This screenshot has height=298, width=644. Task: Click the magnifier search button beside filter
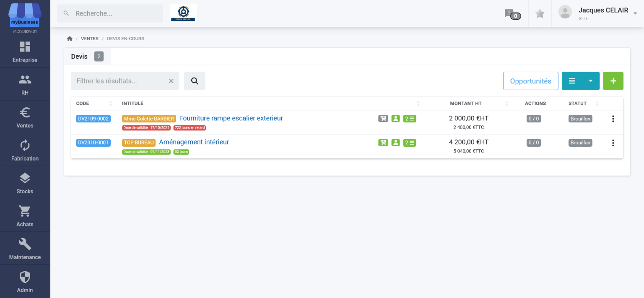pos(195,81)
